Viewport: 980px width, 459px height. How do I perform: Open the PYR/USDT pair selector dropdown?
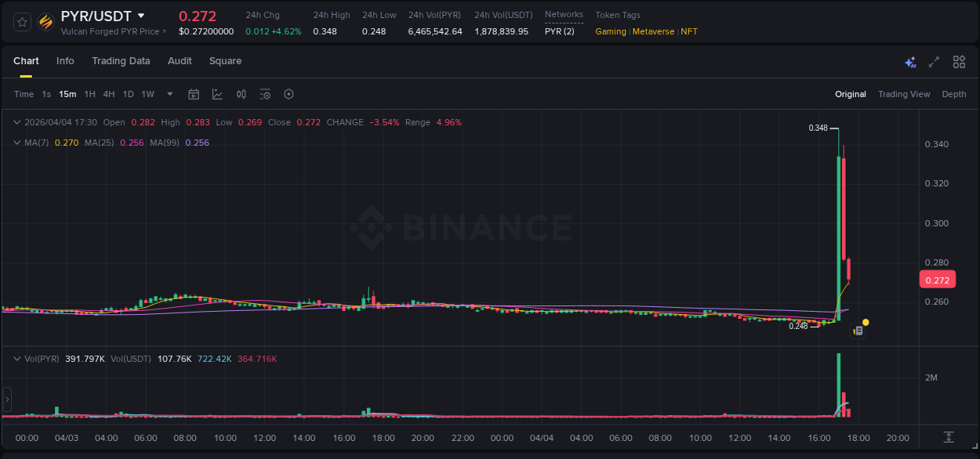[x=141, y=14]
